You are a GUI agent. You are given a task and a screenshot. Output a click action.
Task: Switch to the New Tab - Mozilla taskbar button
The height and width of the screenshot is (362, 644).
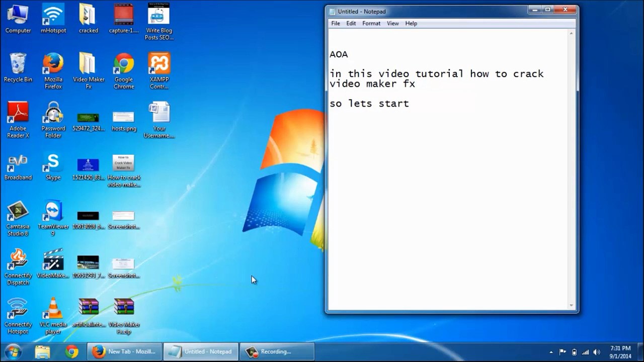125,351
